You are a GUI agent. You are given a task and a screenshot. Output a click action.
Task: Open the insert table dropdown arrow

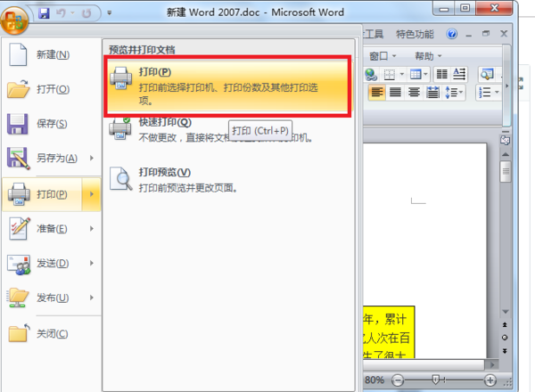tap(425, 74)
